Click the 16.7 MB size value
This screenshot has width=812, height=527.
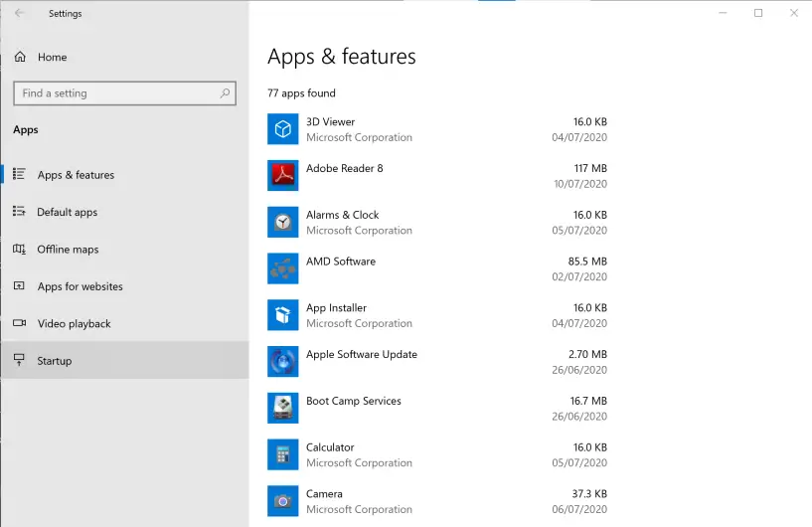click(x=588, y=401)
